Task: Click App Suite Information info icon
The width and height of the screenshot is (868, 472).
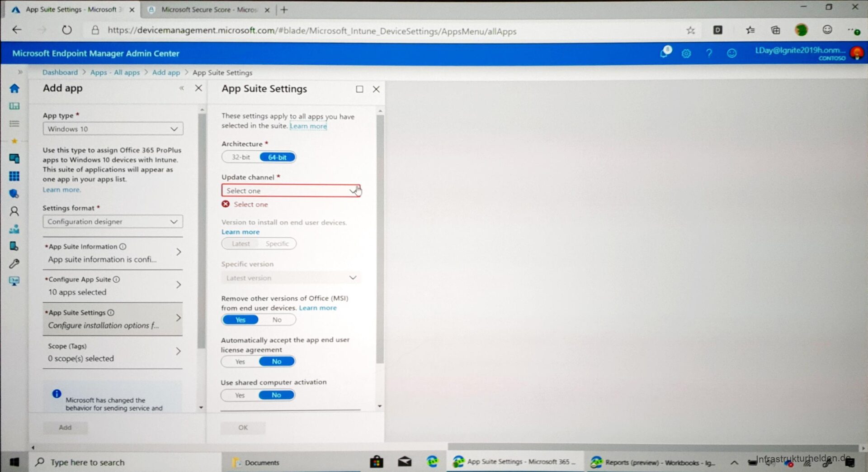Action: click(x=123, y=247)
